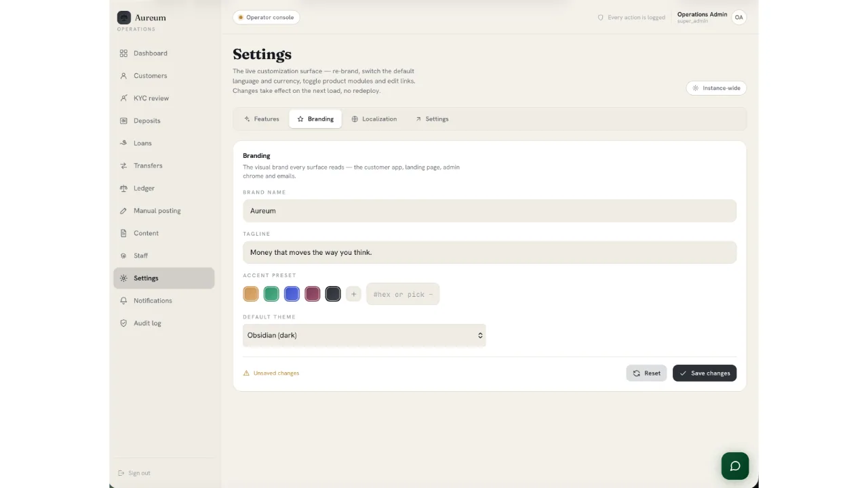
Task: Switch to the Localization tab
Action: click(374, 119)
